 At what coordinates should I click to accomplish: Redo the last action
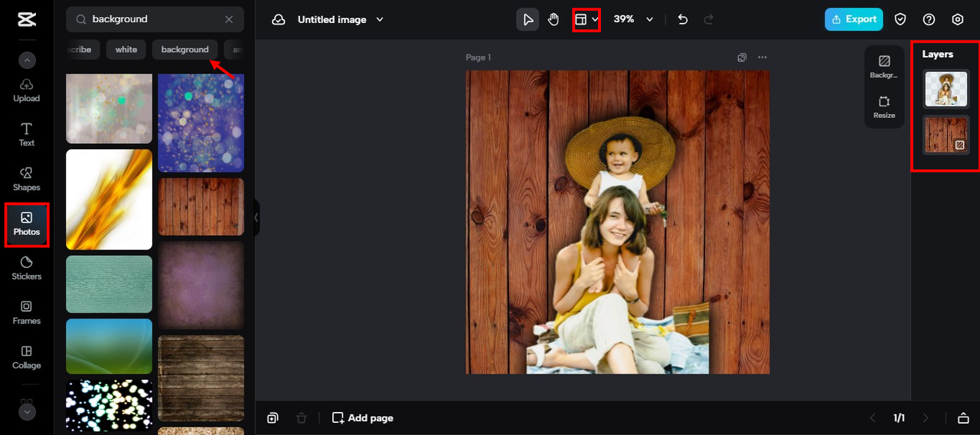709,19
